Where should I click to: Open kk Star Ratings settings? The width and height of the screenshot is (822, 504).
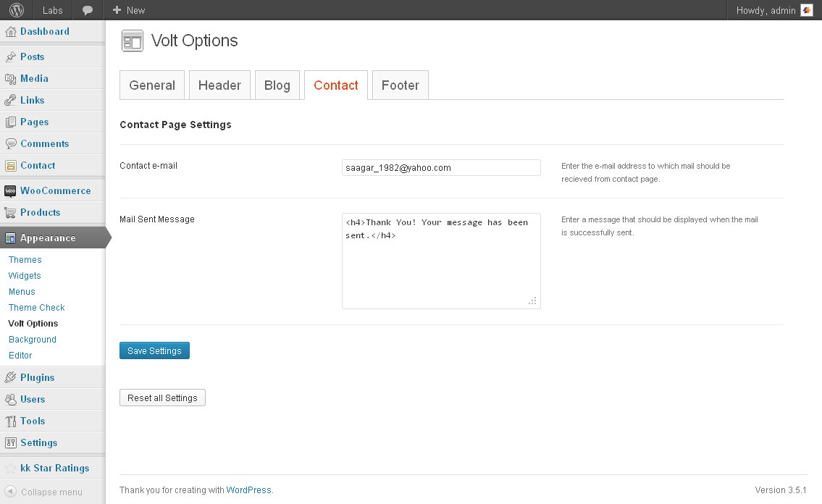[x=54, y=468]
